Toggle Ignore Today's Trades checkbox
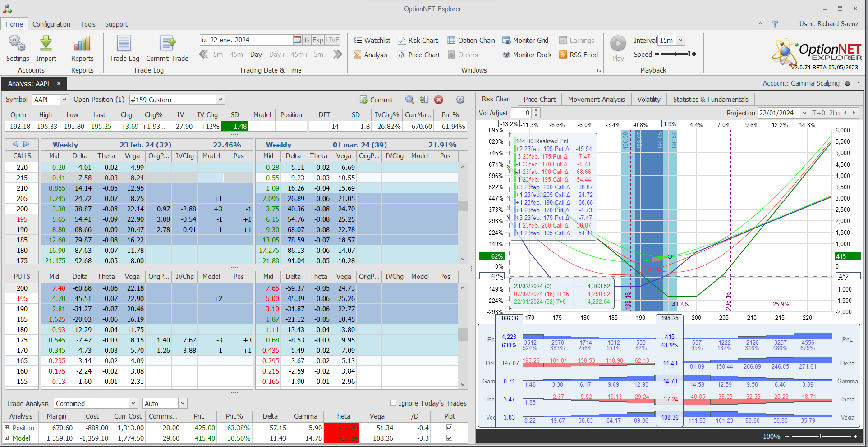 (x=393, y=403)
